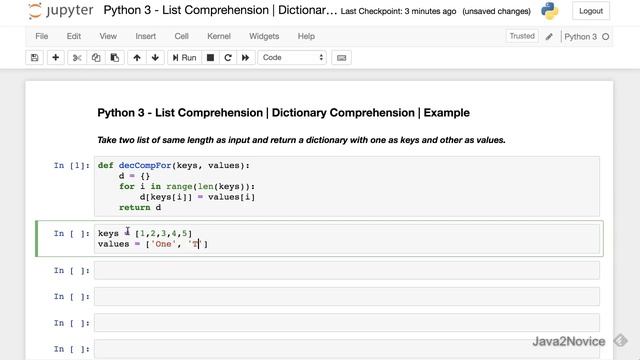This screenshot has height=360, width=640.
Task: Click inside the decCompFor function code cell
Action: tap(347, 186)
